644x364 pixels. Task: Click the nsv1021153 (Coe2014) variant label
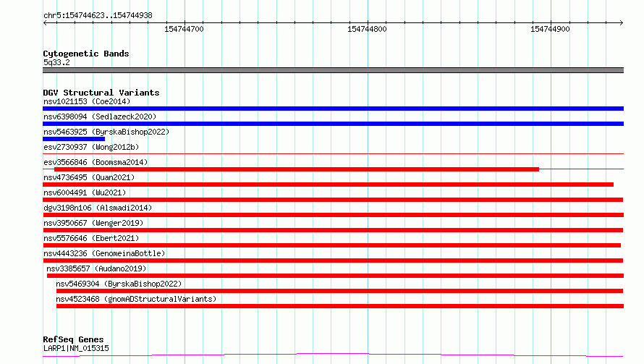tap(87, 101)
